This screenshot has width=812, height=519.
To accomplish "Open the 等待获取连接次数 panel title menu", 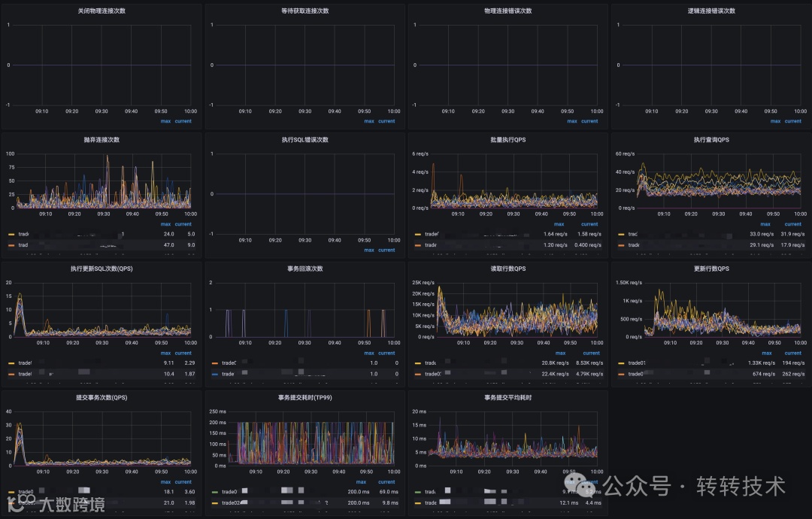I will point(305,11).
